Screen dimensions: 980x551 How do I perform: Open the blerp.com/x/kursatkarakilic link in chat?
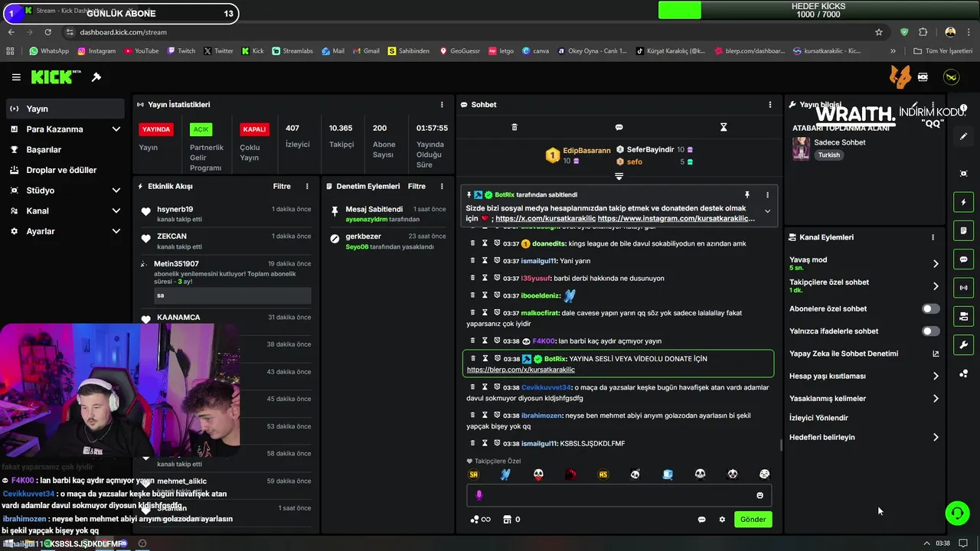pyautogui.click(x=521, y=370)
